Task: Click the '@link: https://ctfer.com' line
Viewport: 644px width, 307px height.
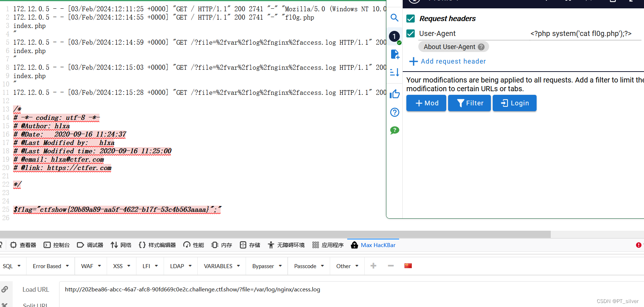Action: click(x=62, y=168)
